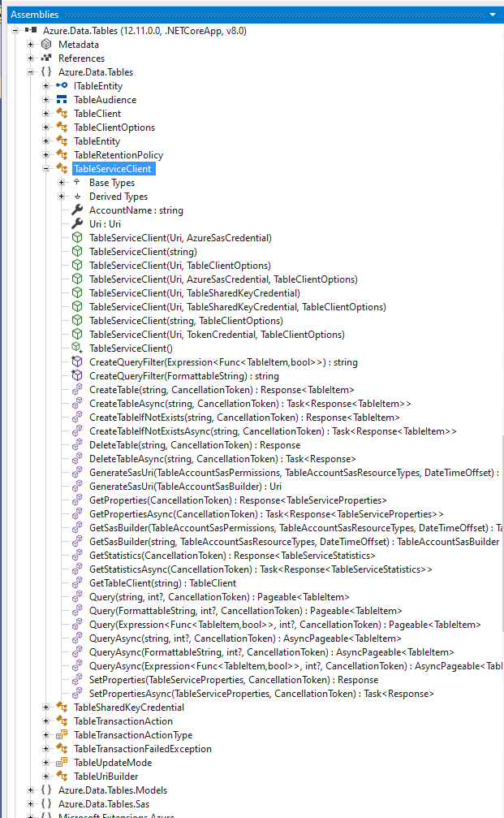504x818 pixels.
Task: Expand the TableClientOptions class
Action: 46,128
